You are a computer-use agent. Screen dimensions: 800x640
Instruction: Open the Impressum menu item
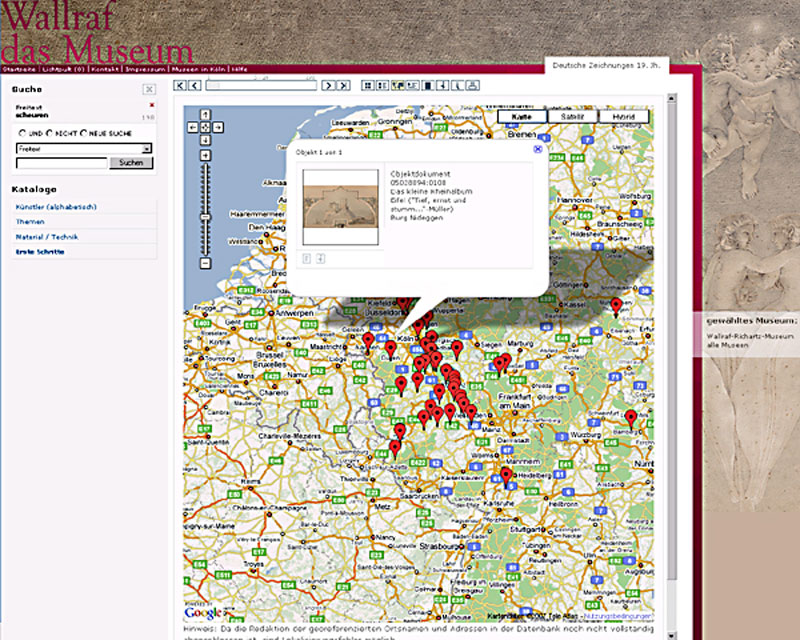click(x=145, y=69)
